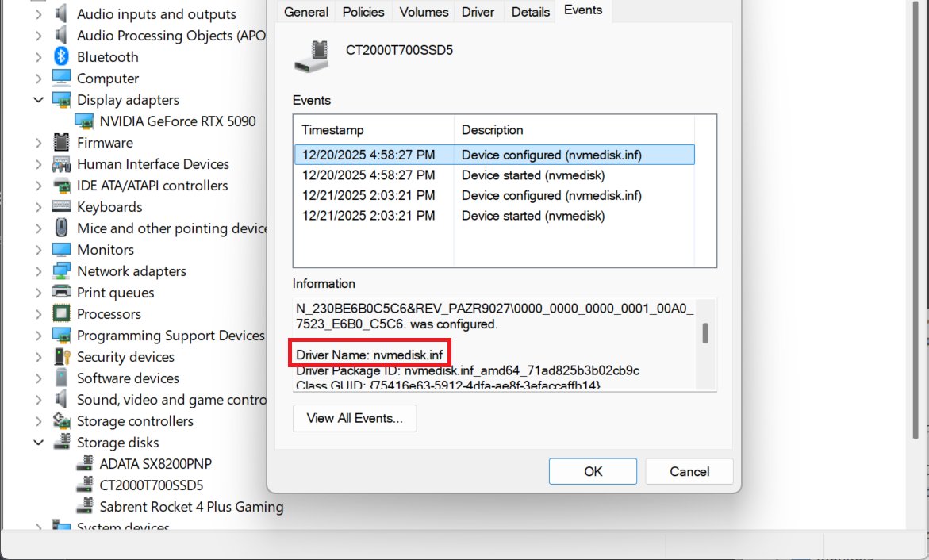Expand the Storage controllers node
This screenshot has height=560, width=929.
click(39, 420)
